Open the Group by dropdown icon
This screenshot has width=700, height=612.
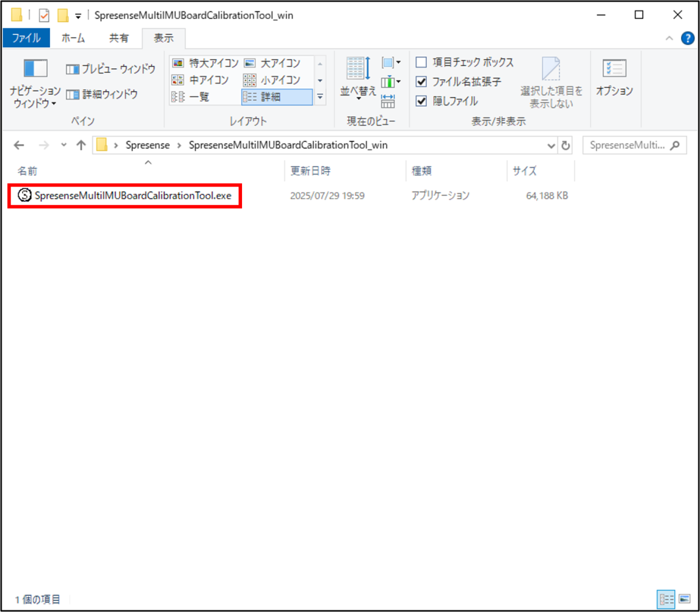(391, 62)
